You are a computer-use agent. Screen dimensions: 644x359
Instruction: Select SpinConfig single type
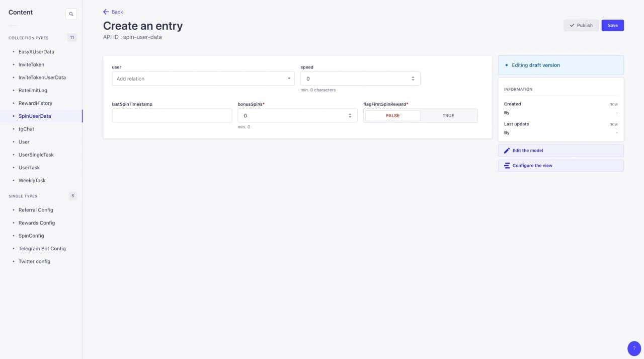pos(31,236)
